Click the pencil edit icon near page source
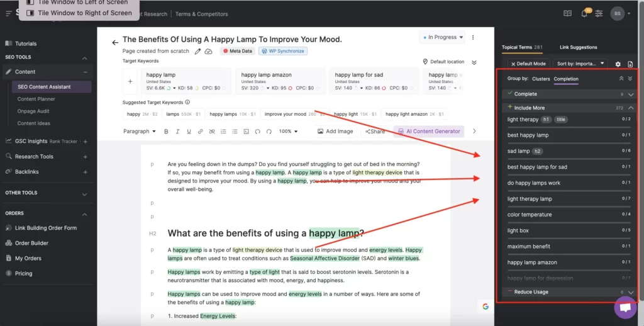Screen dimensions: 644x326 pyautogui.click(x=198, y=51)
